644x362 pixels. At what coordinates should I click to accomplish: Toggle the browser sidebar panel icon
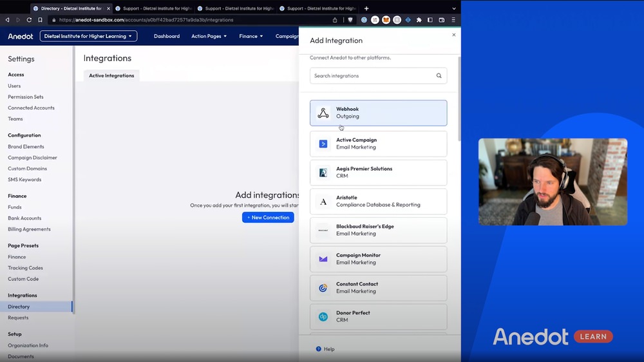pyautogui.click(x=430, y=20)
